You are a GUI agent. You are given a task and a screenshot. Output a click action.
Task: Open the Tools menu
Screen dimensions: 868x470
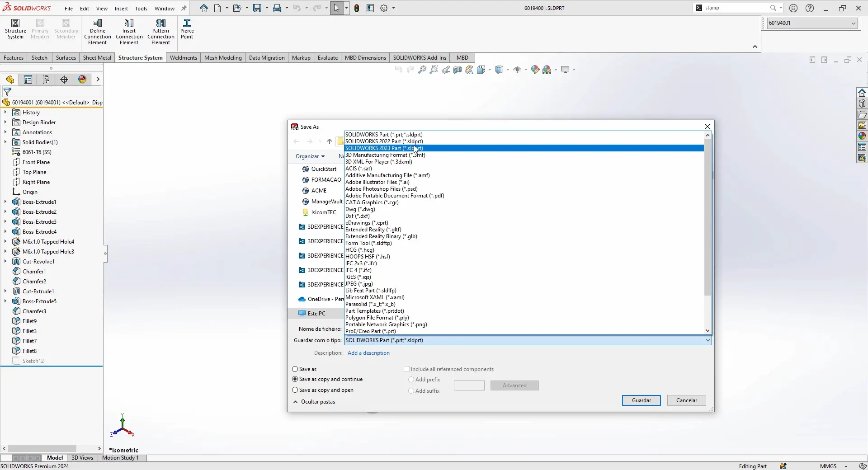(x=141, y=9)
